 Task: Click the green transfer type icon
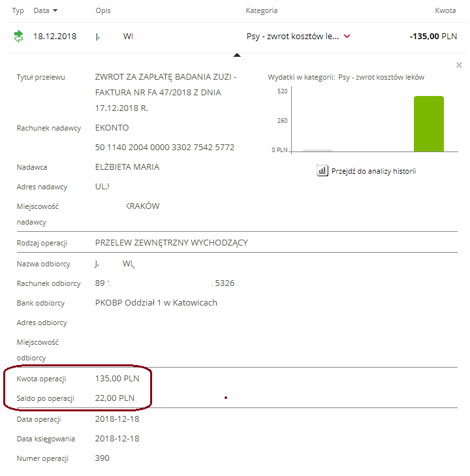pos(18,36)
